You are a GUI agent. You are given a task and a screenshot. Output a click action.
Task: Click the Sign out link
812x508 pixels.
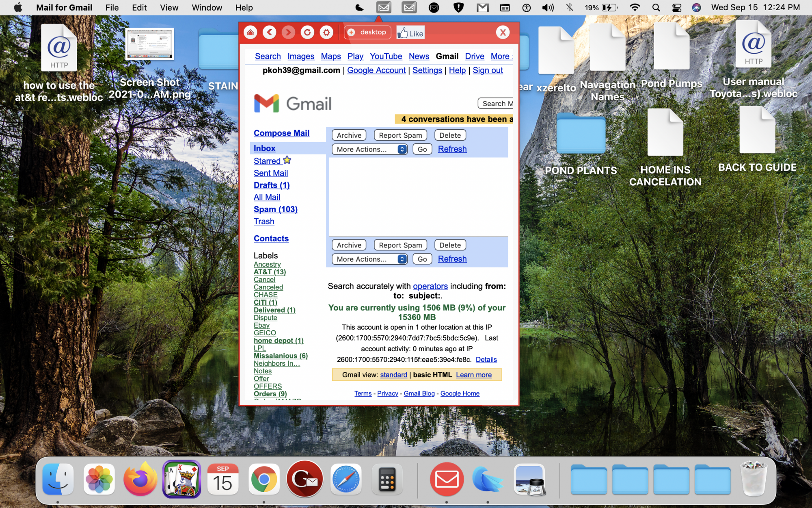pyautogui.click(x=488, y=70)
